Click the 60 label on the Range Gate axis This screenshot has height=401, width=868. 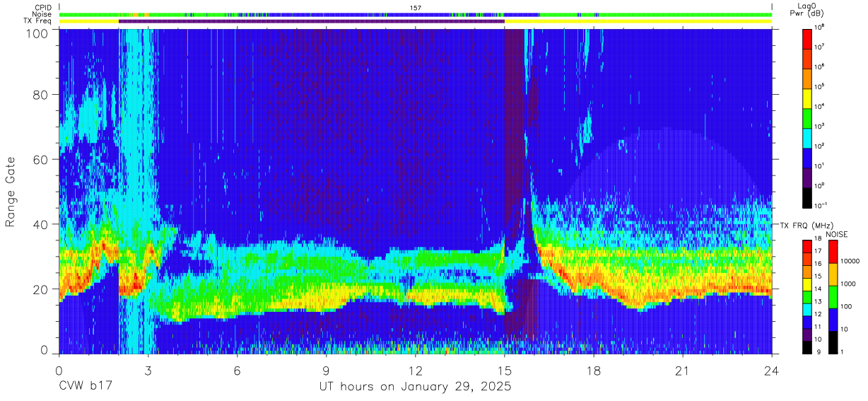41,159
